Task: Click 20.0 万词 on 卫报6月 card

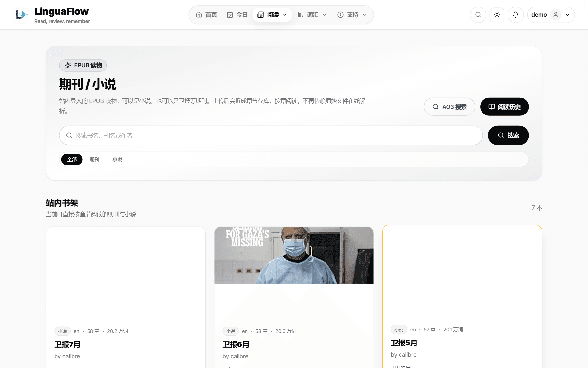Action: click(x=286, y=331)
